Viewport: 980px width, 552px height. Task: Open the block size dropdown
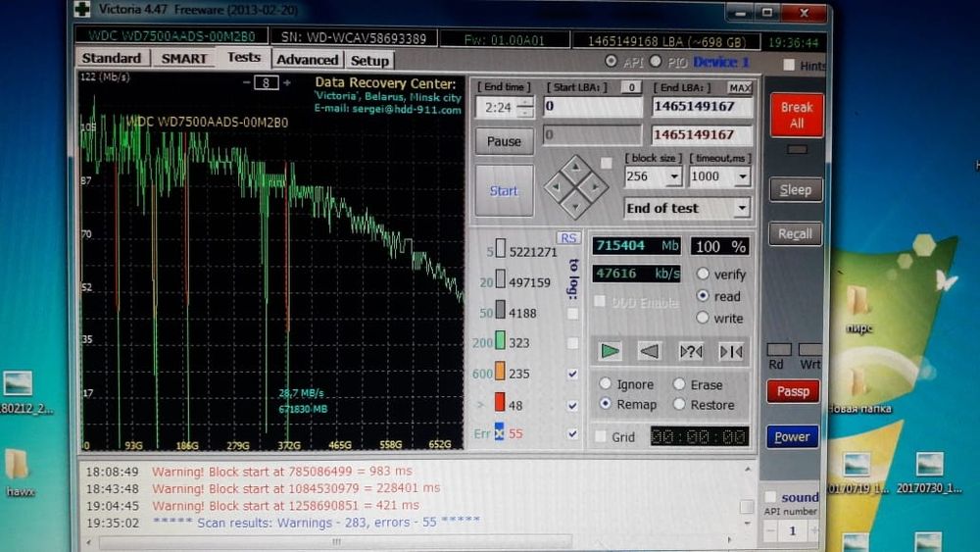[674, 176]
